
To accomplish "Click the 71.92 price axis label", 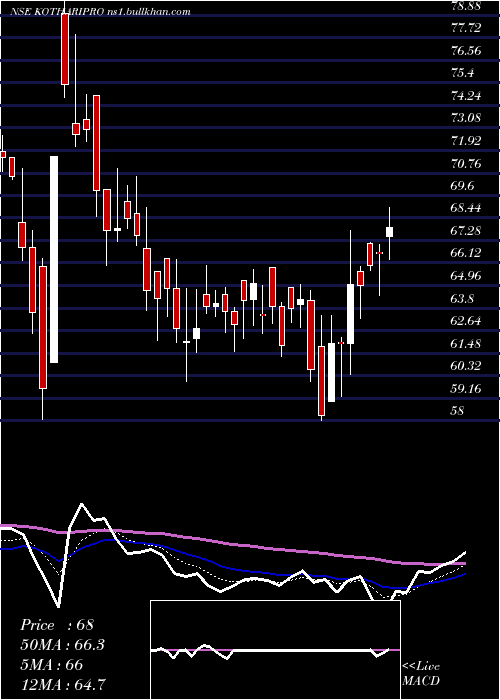I will (x=466, y=141).
